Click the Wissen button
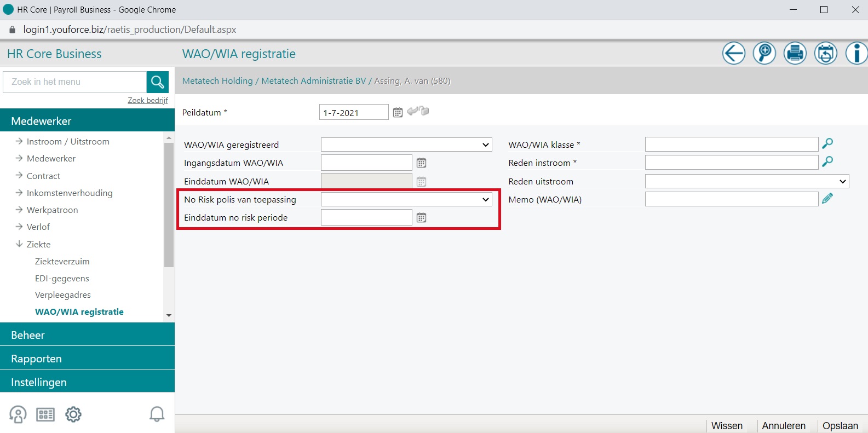This screenshot has width=868, height=433. tap(727, 426)
